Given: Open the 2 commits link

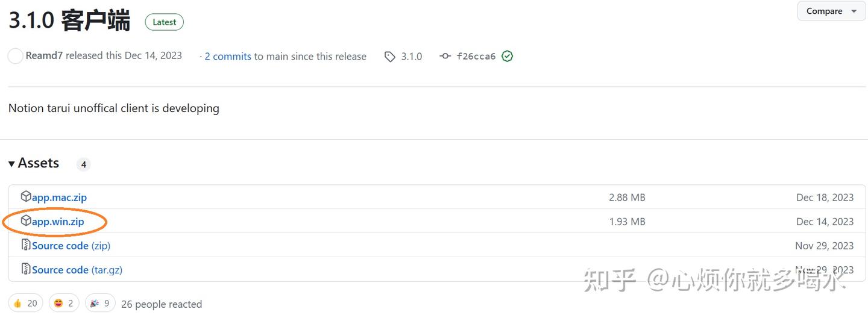Looking at the screenshot, I should click(228, 57).
